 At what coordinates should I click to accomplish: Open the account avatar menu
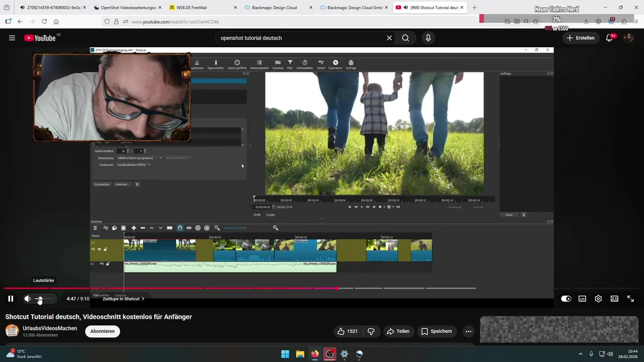[628, 38]
